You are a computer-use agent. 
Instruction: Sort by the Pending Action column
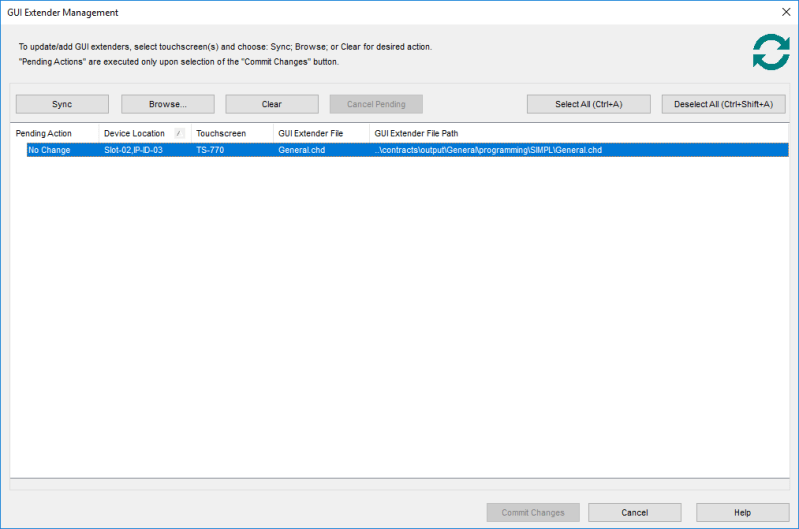[x=44, y=133]
